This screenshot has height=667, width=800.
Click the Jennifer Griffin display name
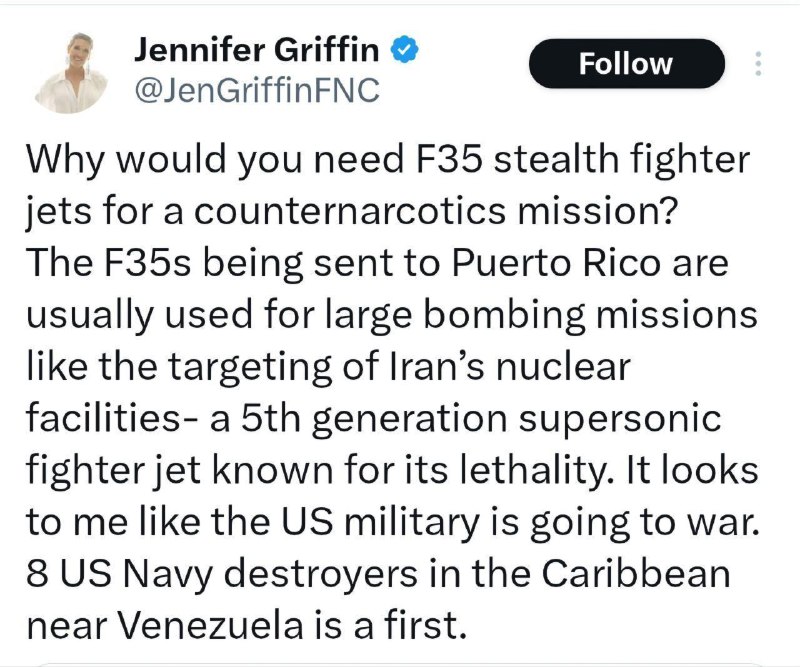click(x=257, y=50)
